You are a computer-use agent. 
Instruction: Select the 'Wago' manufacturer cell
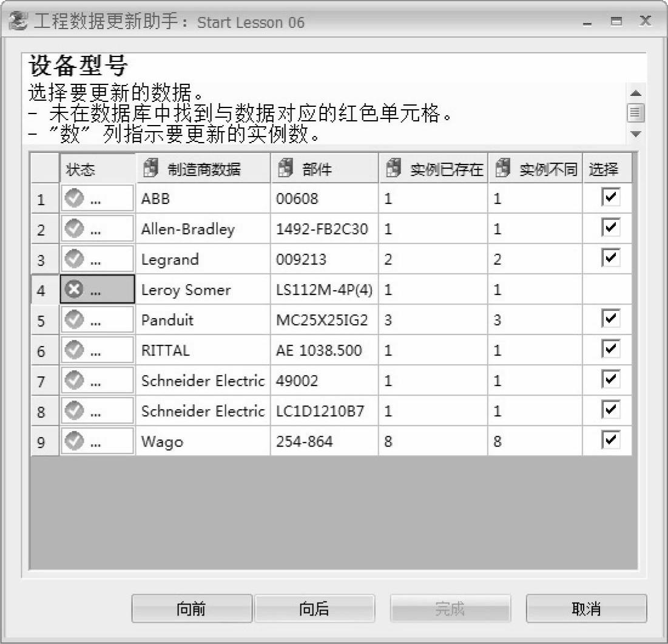(203, 441)
